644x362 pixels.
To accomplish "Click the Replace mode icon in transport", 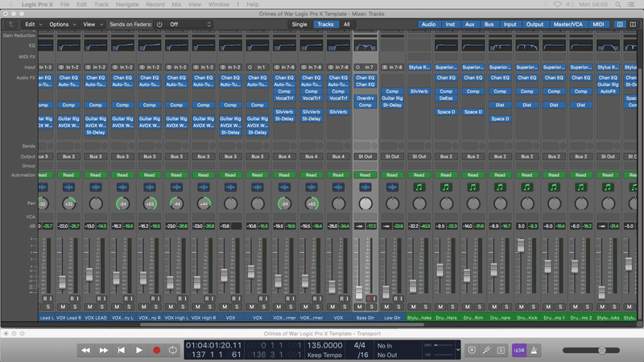I will 472,350.
